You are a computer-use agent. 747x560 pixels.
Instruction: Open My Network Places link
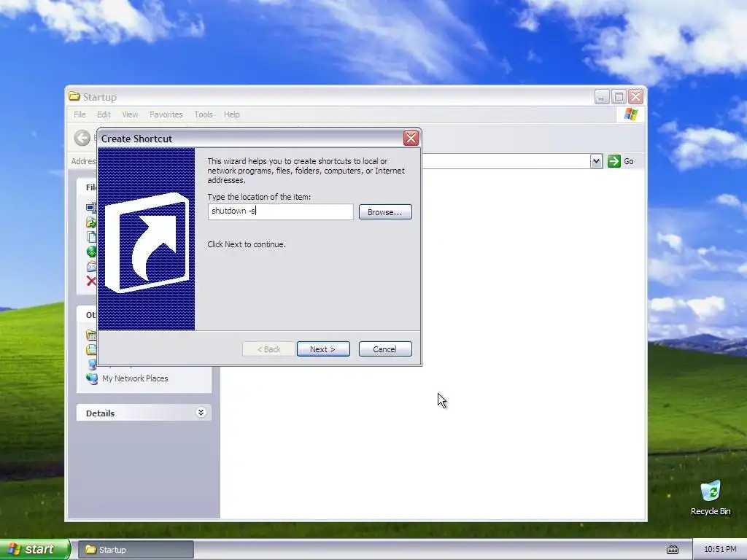click(x=135, y=378)
